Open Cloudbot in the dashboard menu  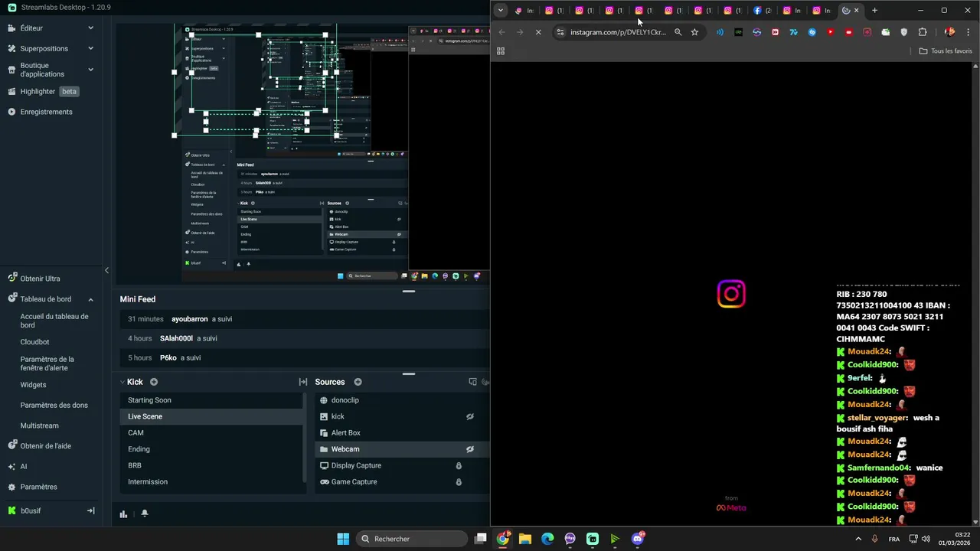click(34, 342)
